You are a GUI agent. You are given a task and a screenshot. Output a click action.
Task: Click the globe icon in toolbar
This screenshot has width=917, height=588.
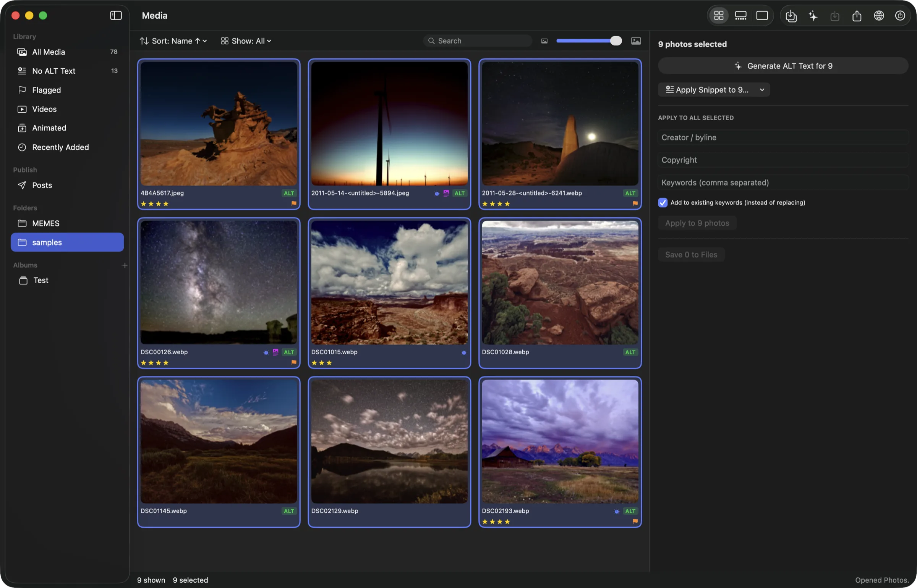(879, 16)
